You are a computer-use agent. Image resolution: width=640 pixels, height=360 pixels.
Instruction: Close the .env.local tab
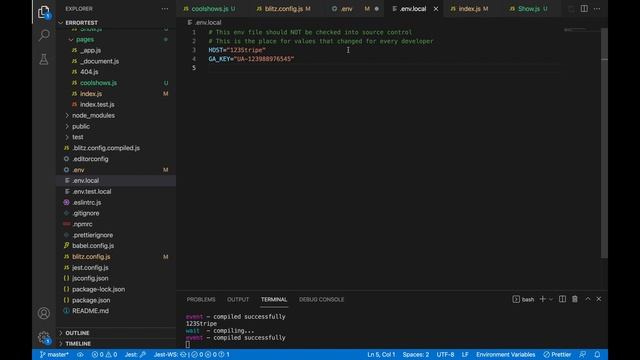[x=436, y=9]
